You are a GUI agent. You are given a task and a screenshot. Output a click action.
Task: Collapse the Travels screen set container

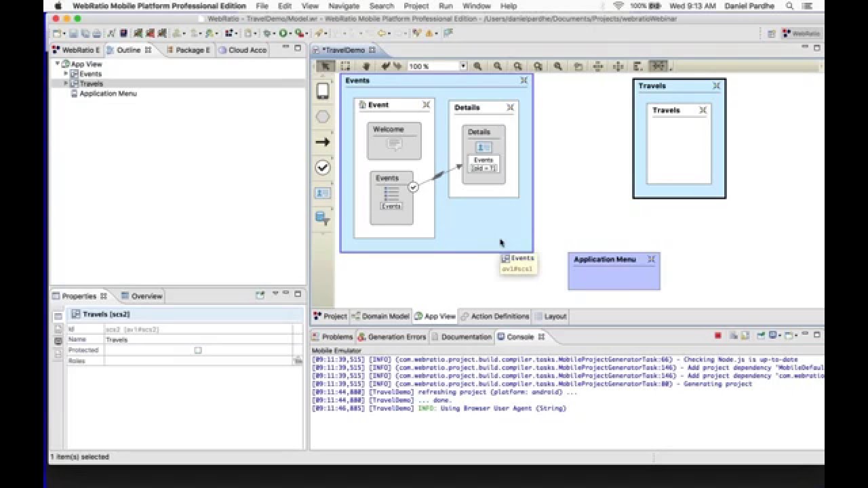pos(716,85)
